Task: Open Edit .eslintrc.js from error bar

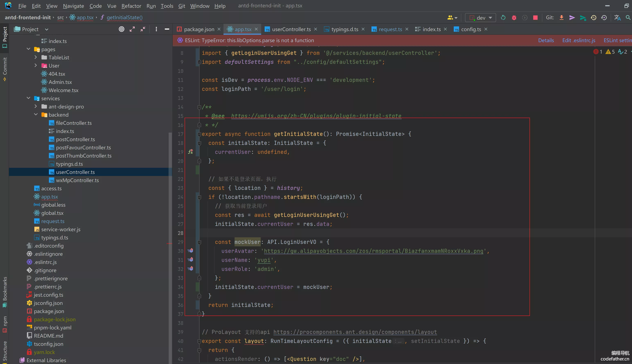Action: tap(579, 40)
